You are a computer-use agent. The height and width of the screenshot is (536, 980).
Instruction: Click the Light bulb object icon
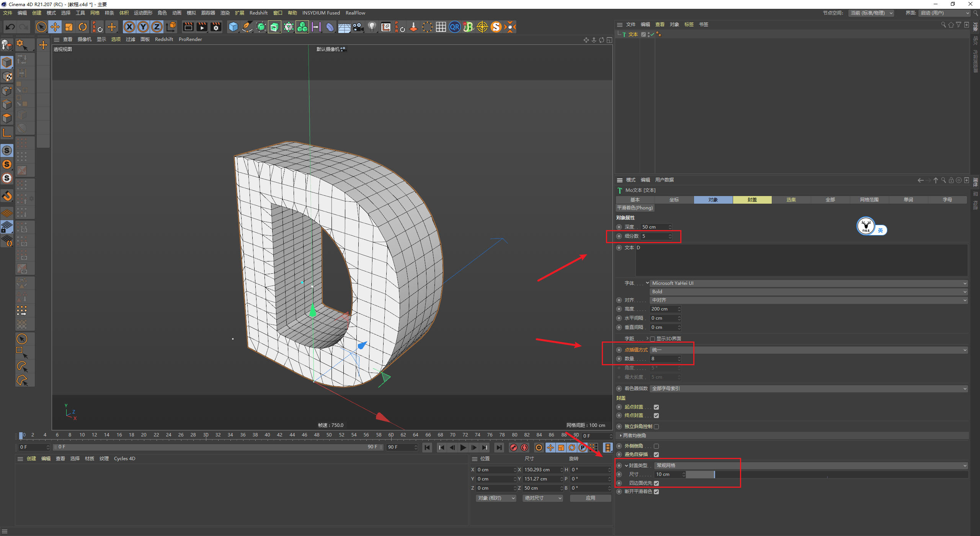click(x=372, y=27)
